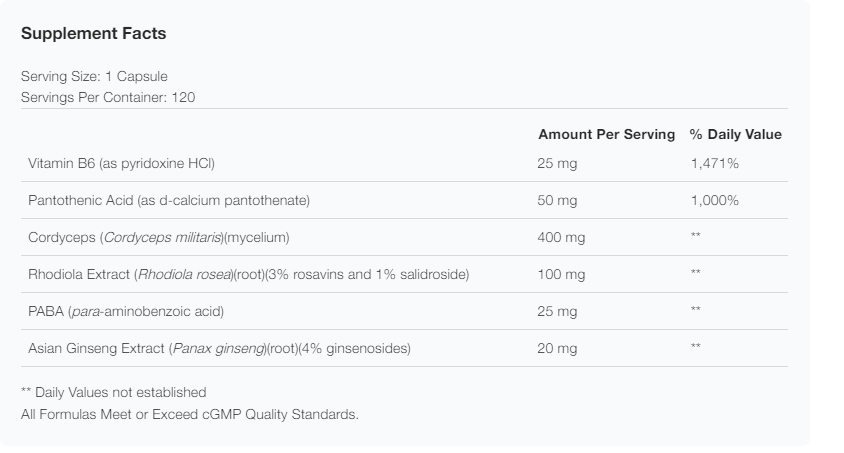Select the Vitamin B6 ingredient name
This screenshot has height=453, width=844.
click(x=121, y=163)
